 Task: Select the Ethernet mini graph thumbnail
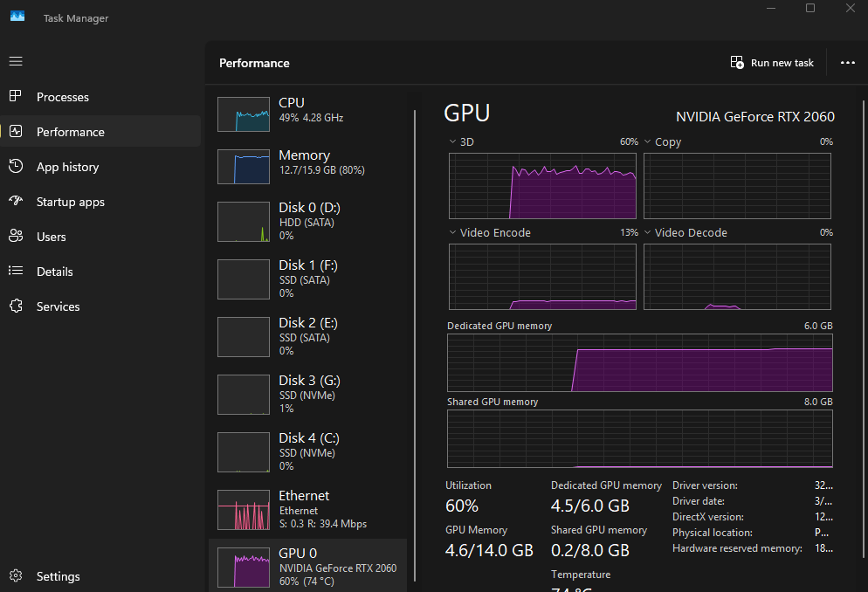[244, 510]
